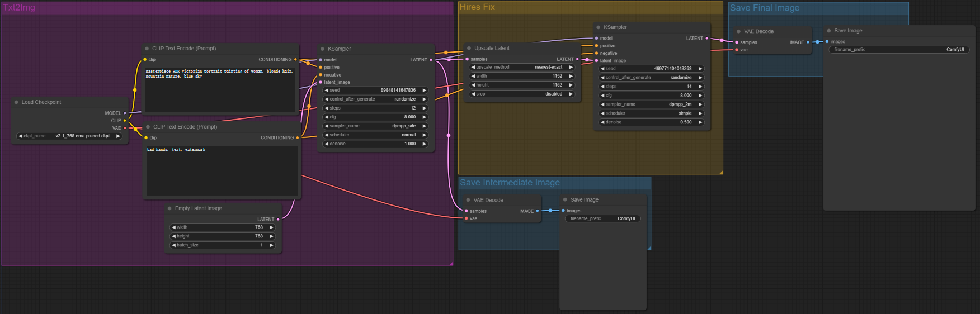Click the LATENT output port on Empty Latent Image

[x=278, y=219]
